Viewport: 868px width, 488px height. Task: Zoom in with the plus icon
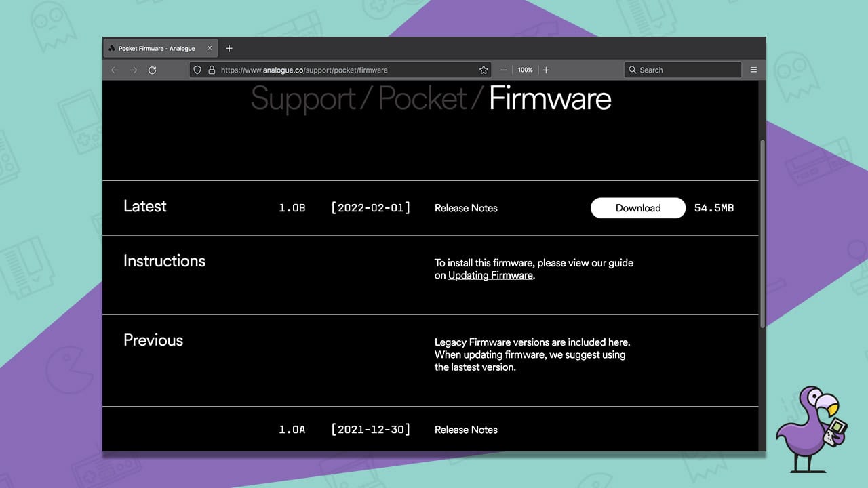pos(547,70)
